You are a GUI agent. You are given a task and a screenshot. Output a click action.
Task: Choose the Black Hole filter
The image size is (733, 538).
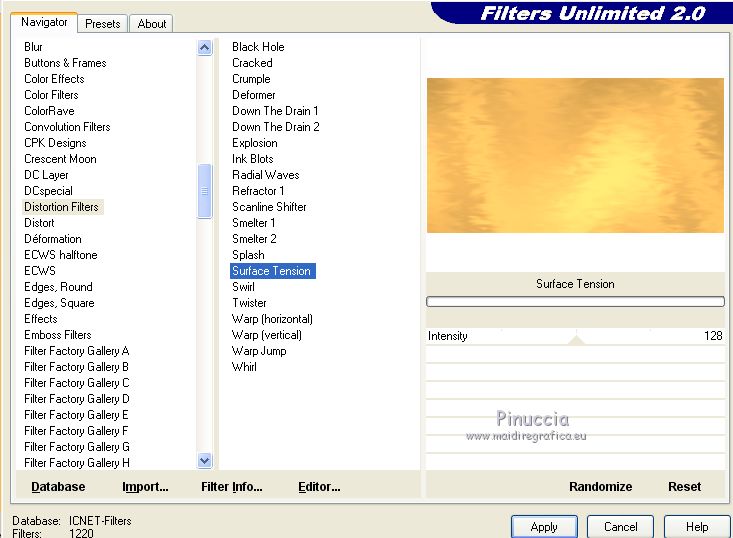tap(258, 47)
